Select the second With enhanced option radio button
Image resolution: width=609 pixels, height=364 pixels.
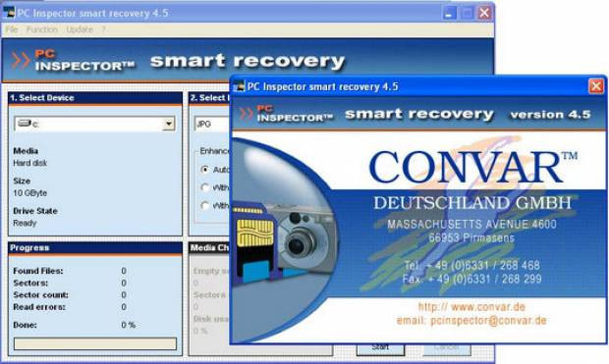click(204, 187)
